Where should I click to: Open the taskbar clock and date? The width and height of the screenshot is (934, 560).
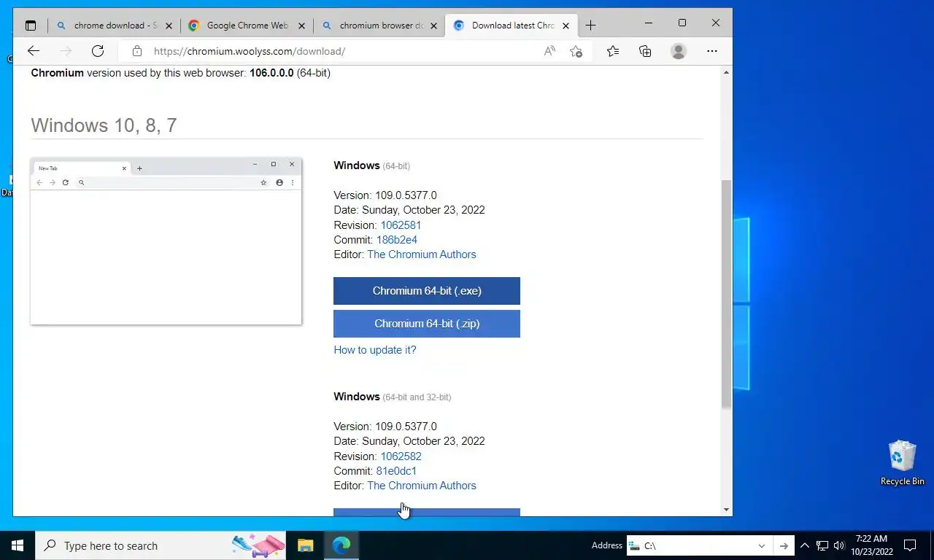pos(871,545)
